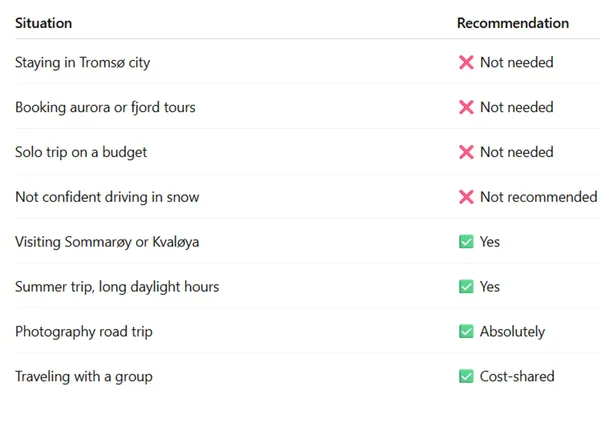Click Not confident driving in snow text
Screen dimensions: 600x425
107,197
